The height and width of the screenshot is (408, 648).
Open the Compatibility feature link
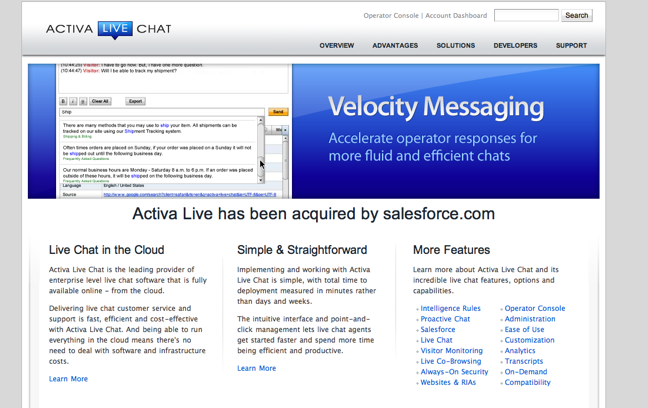click(527, 382)
